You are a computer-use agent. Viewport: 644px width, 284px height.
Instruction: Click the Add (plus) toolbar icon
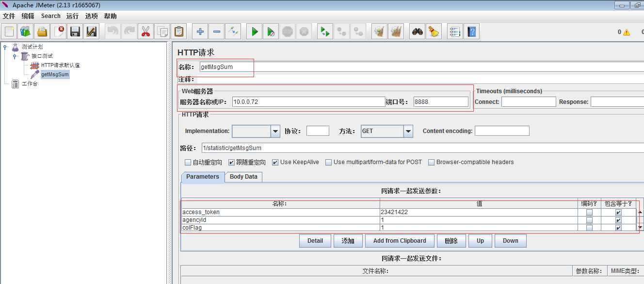[200, 32]
